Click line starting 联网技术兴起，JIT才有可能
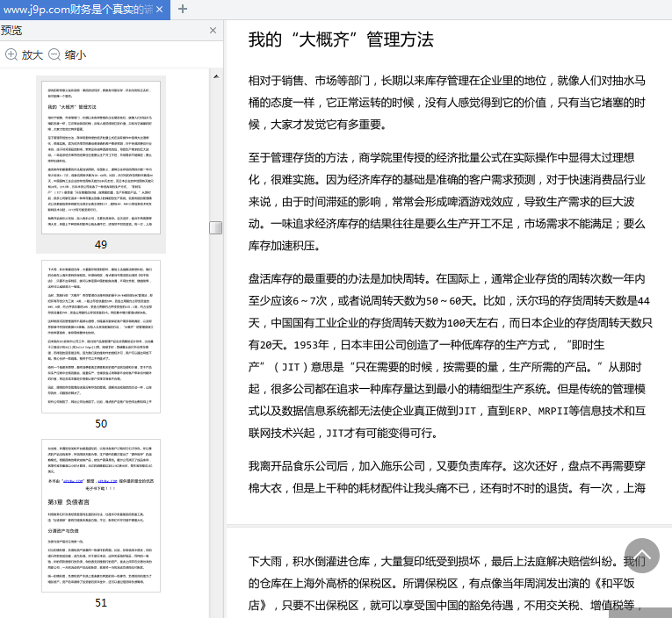Viewport: 672px width, 618px height. point(343,433)
